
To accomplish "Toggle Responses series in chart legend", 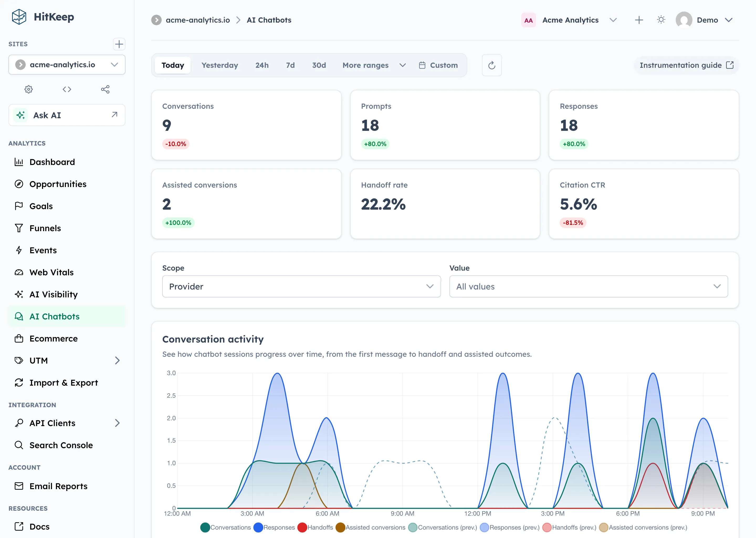I will 274,527.
